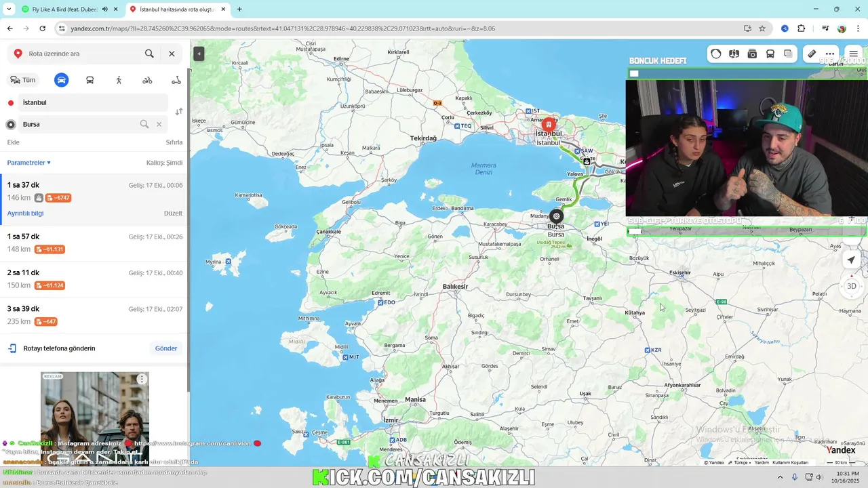Close the route search panel

pyautogui.click(x=172, y=54)
